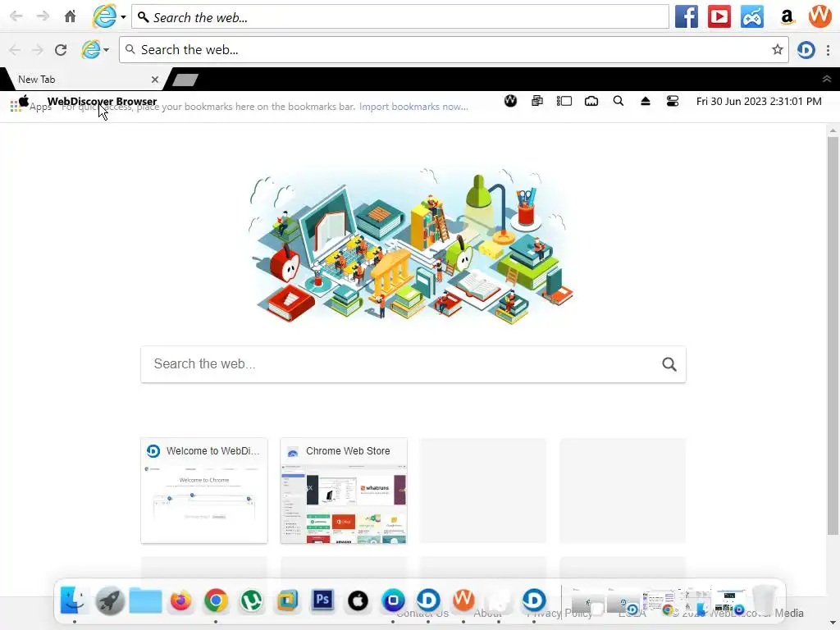840x630 pixels.
Task: Expand second address bar search engine dropdown
Action: coord(106,50)
